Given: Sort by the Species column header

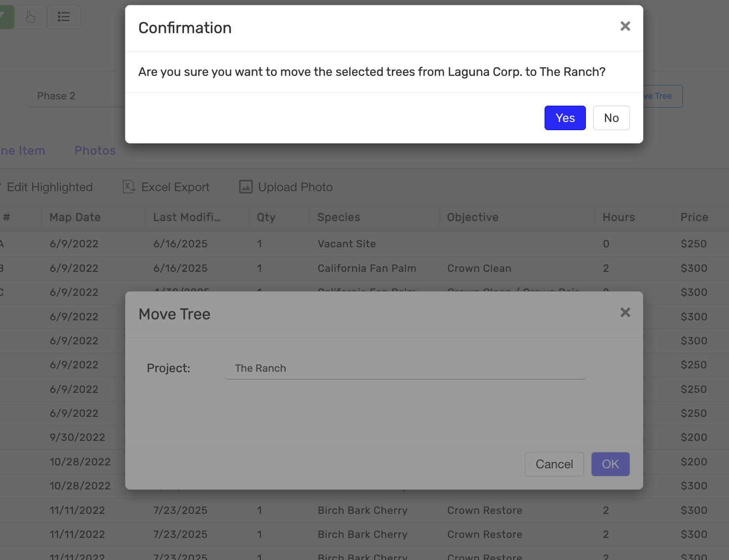Looking at the screenshot, I should click(339, 218).
